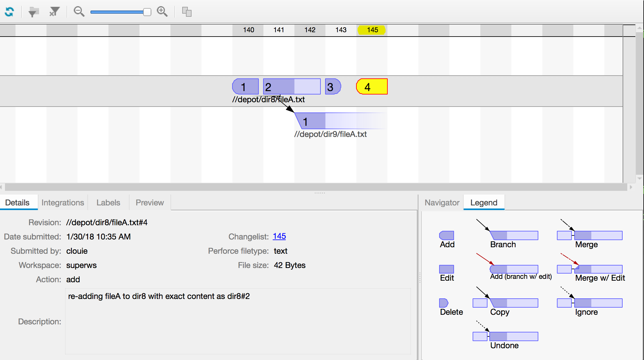The height and width of the screenshot is (360, 644).
Task: Select revision 4 of //depot/dir8/fileA.txt
Action: pyautogui.click(x=372, y=87)
